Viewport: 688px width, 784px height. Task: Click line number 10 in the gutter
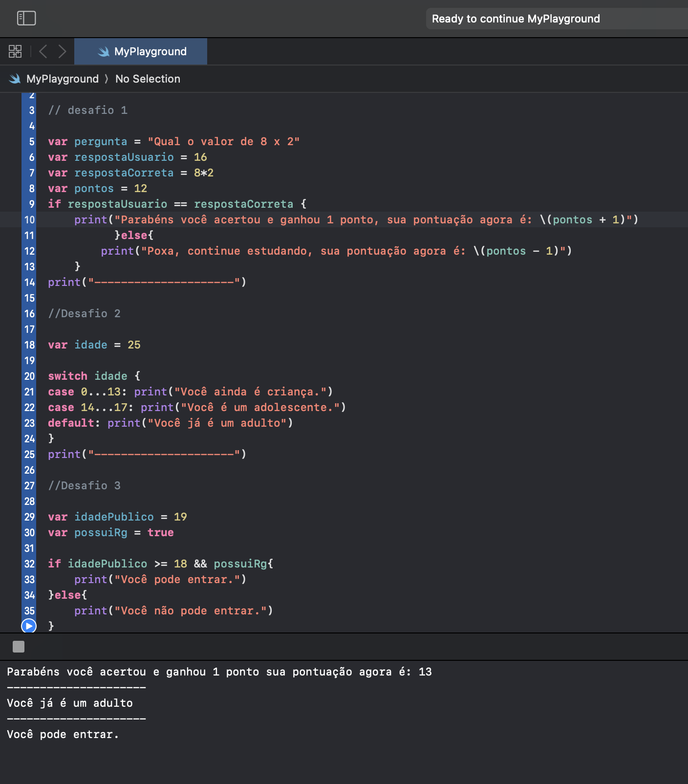tap(30, 220)
